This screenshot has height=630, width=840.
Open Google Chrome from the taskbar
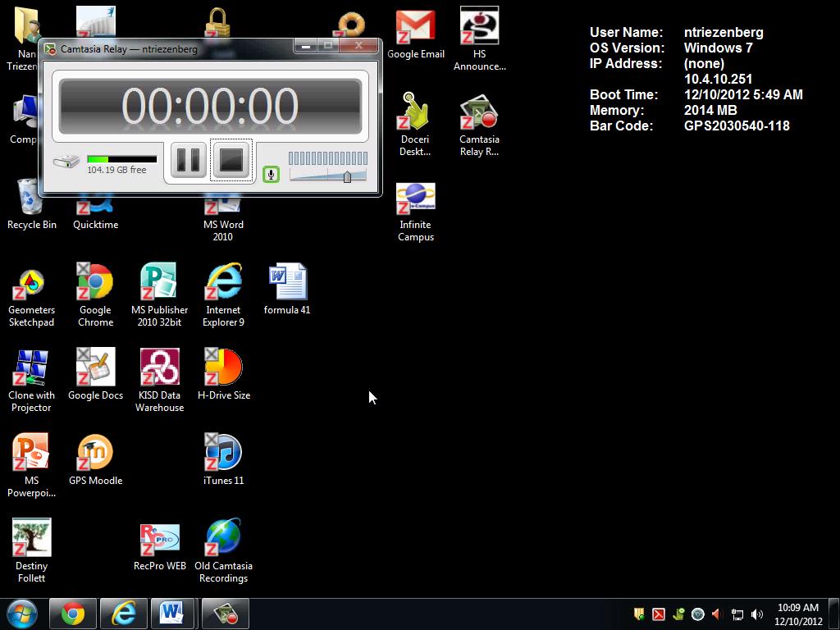pyautogui.click(x=73, y=614)
